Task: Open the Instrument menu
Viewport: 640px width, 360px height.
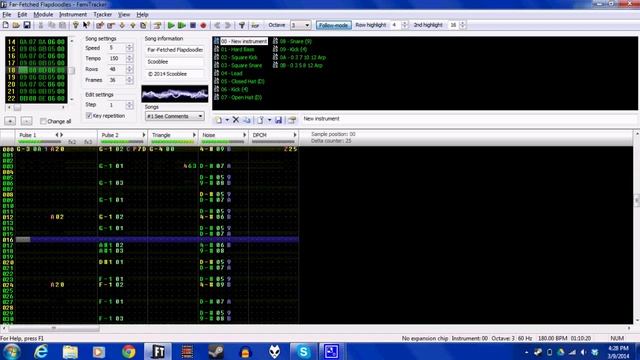Action: tap(73, 14)
